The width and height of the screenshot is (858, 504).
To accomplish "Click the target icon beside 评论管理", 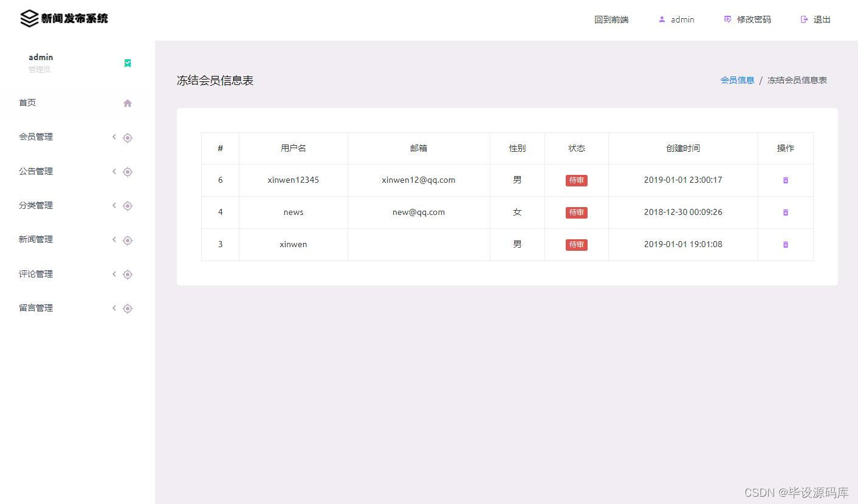I will pyautogui.click(x=128, y=274).
